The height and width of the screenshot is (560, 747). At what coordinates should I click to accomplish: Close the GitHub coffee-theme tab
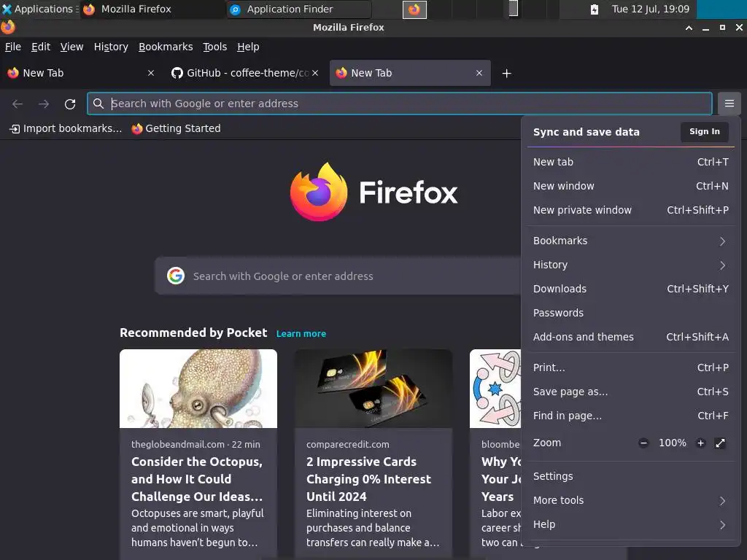click(x=315, y=73)
